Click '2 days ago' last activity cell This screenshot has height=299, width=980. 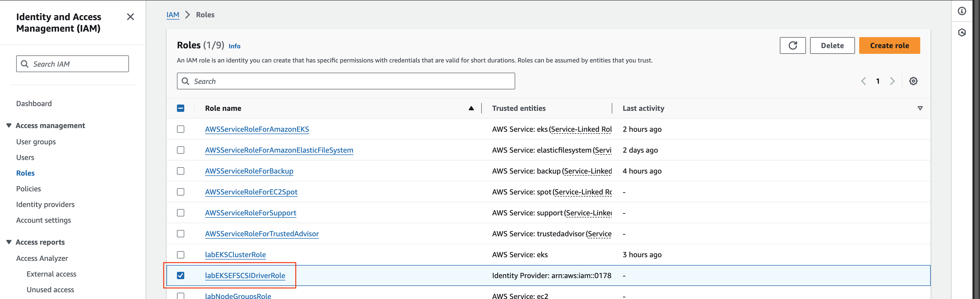[x=640, y=150]
